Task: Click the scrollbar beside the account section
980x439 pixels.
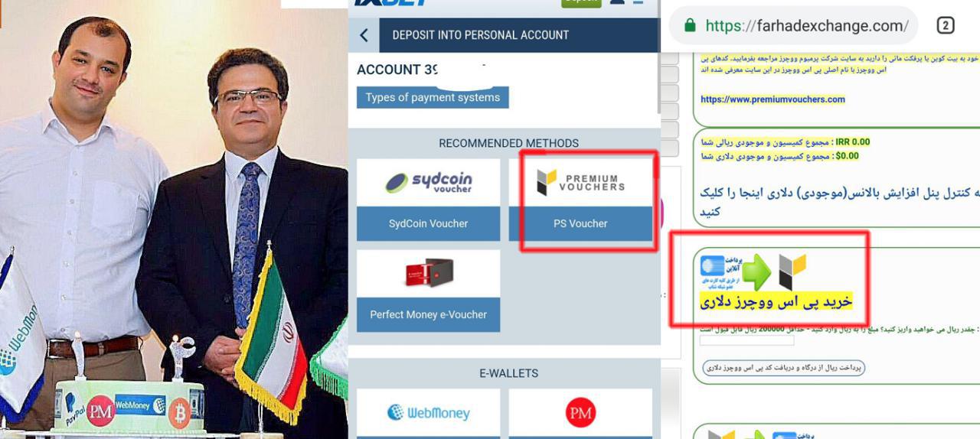Action: 658,84
